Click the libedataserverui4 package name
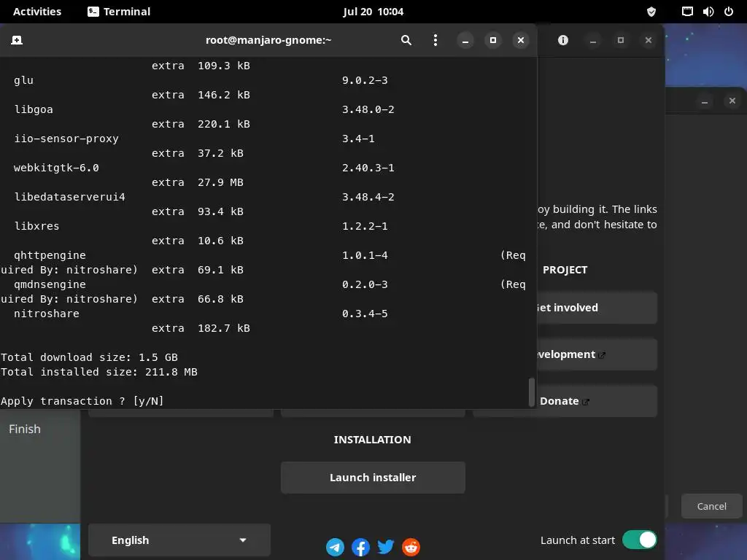 69,197
